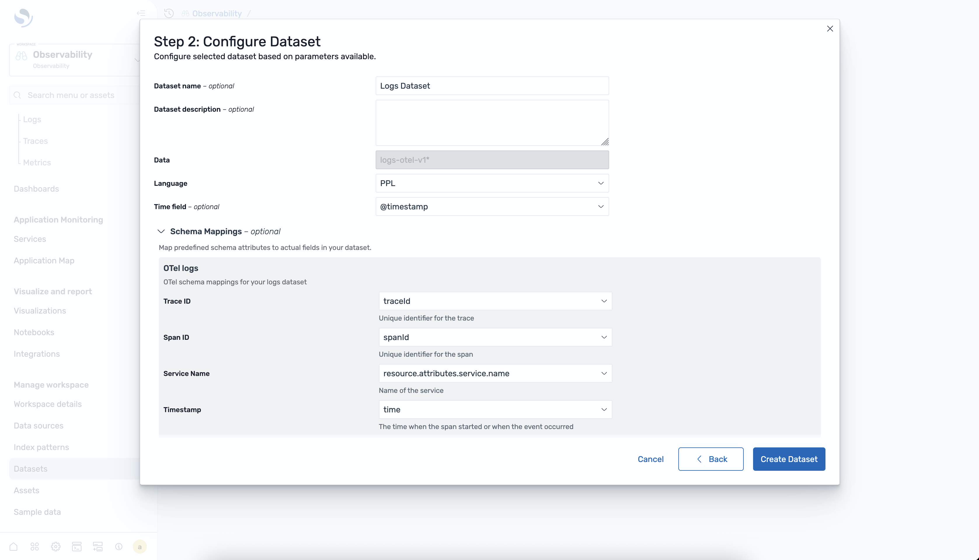Image resolution: width=979 pixels, height=560 pixels.
Task: Select Traces in the sidebar menu
Action: click(35, 141)
